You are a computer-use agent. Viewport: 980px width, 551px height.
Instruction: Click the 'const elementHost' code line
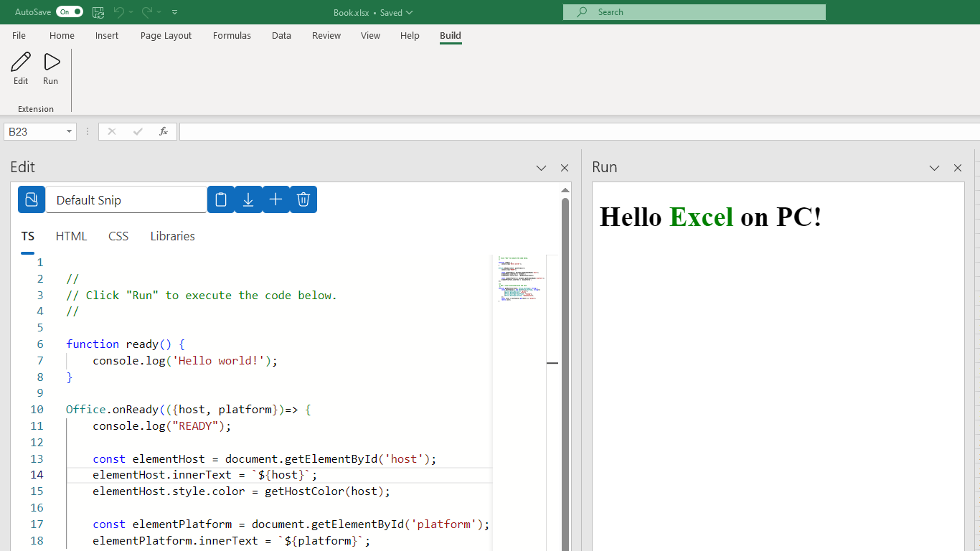265,458
